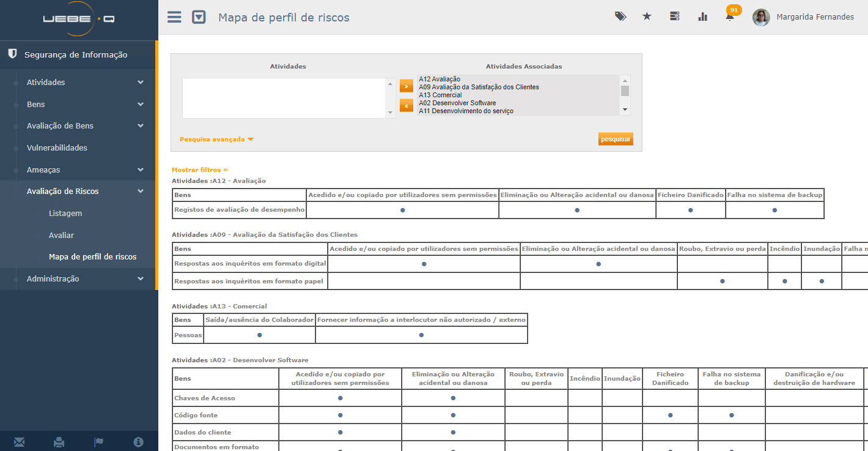
Task: Click the info icon in sidebar footer
Action: tap(138, 442)
